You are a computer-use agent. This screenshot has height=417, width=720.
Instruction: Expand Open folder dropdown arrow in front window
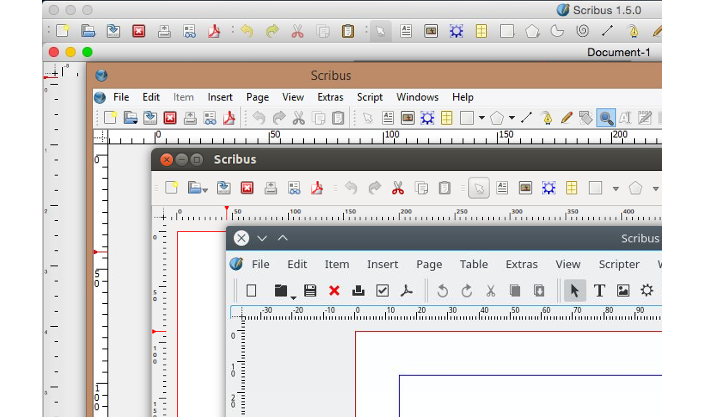coord(293,296)
